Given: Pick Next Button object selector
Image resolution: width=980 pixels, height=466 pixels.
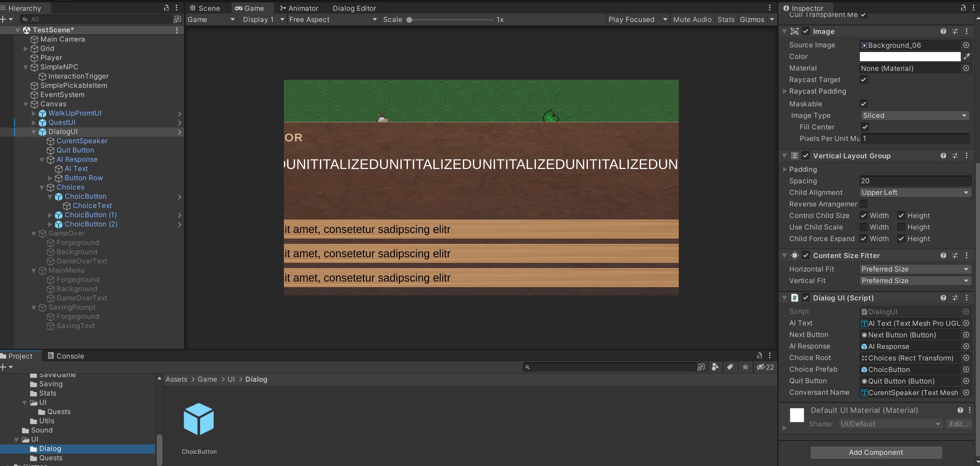Looking at the screenshot, I should (966, 335).
